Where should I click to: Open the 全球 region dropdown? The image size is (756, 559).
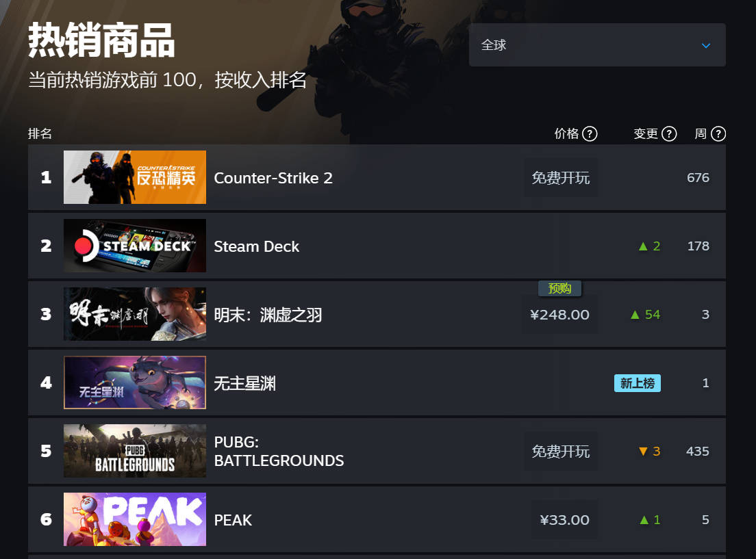597,45
